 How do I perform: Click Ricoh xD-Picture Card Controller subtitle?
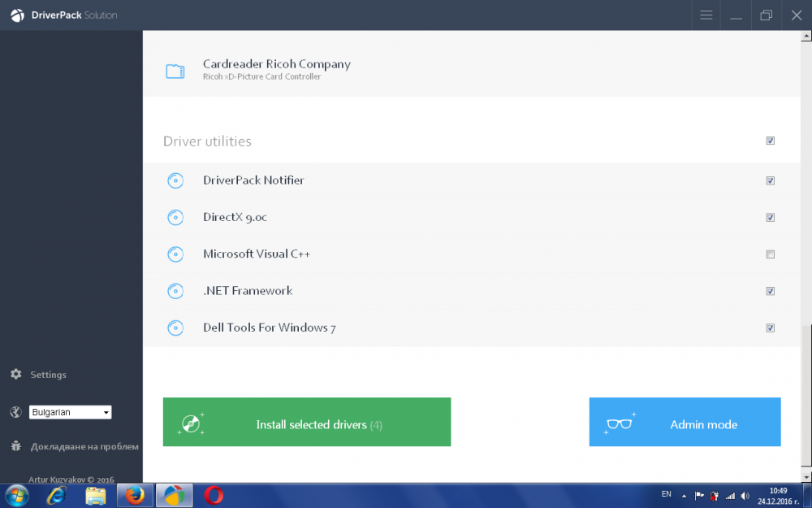click(261, 76)
